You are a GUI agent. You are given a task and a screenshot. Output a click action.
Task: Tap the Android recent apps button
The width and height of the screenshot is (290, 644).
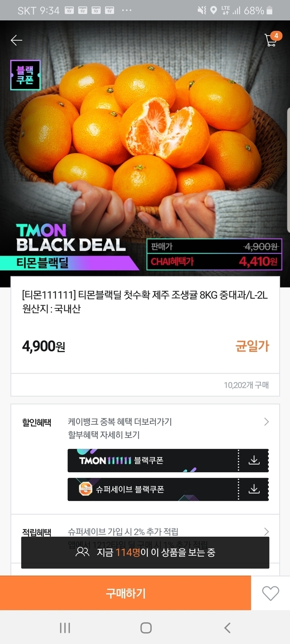pyautogui.click(x=65, y=628)
